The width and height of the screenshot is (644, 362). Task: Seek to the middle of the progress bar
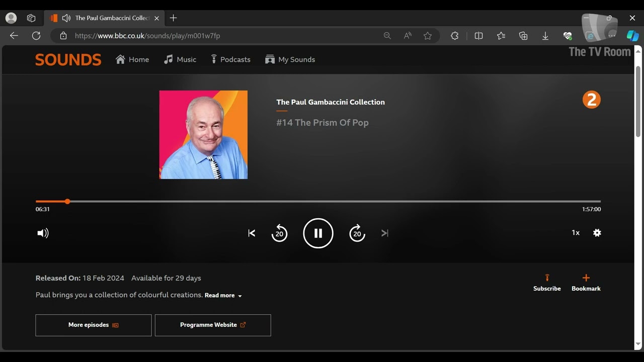point(318,202)
